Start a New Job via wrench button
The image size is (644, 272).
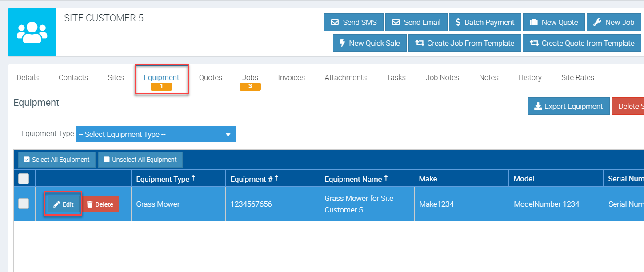point(614,22)
